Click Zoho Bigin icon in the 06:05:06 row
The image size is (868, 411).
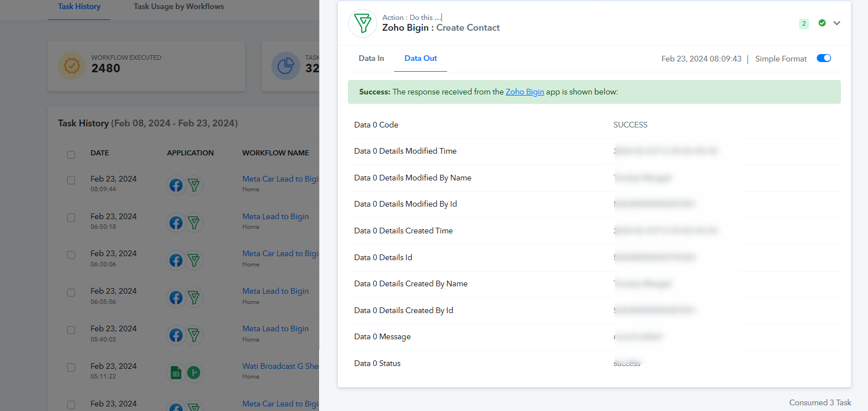click(195, 298)
